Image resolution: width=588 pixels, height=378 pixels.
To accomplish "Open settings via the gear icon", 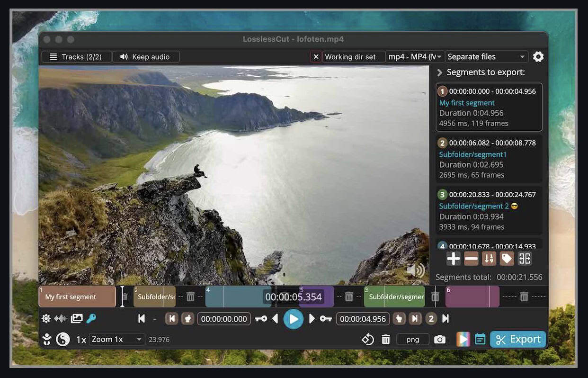I will (x=538, y=57).
